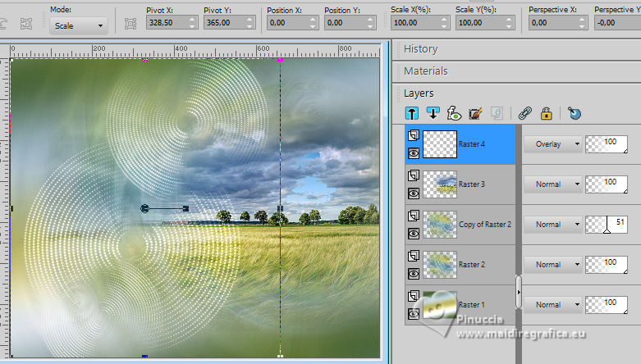Hide the Raster 2 layer
641x364 pixels.
click(414, 273)
